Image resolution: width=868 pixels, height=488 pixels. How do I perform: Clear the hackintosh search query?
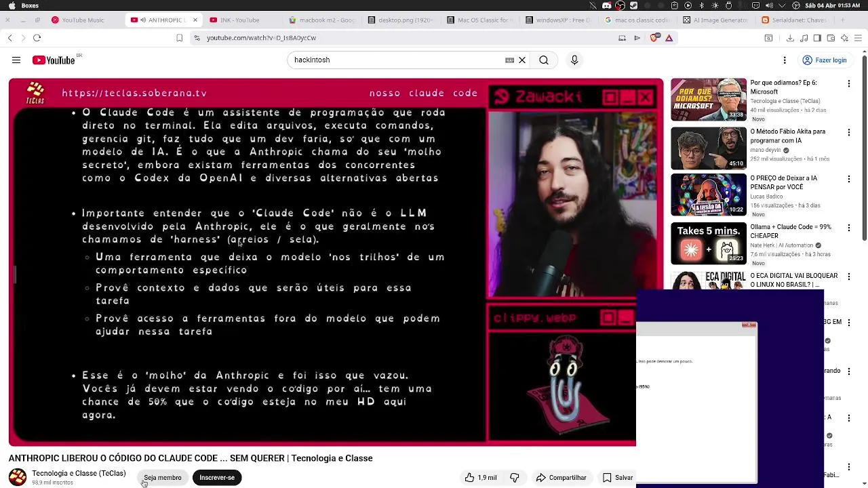(522, 60)
